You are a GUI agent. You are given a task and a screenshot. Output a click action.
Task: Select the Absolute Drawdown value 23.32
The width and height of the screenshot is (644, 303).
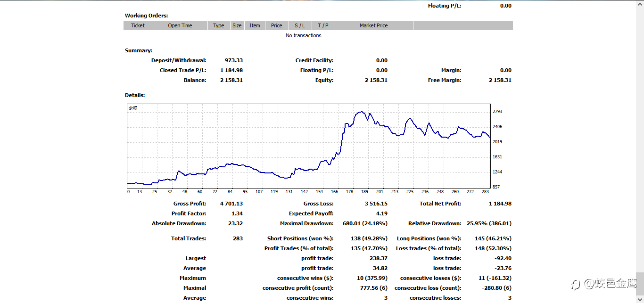235,223
